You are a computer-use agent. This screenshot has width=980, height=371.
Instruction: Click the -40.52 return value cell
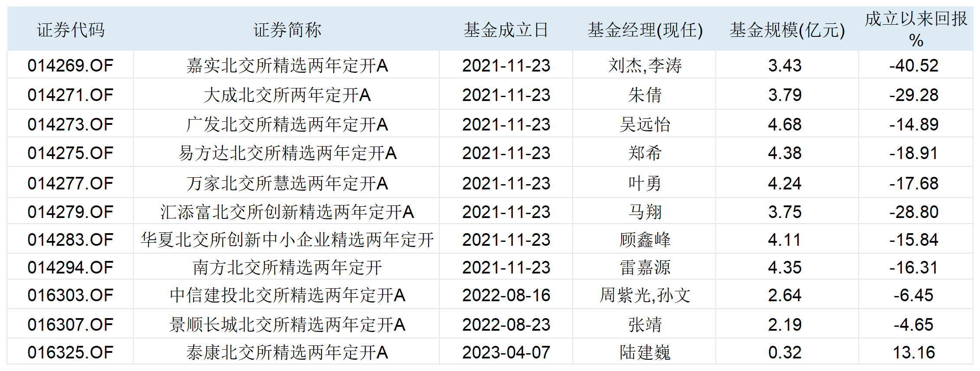[x=914, y=65]
